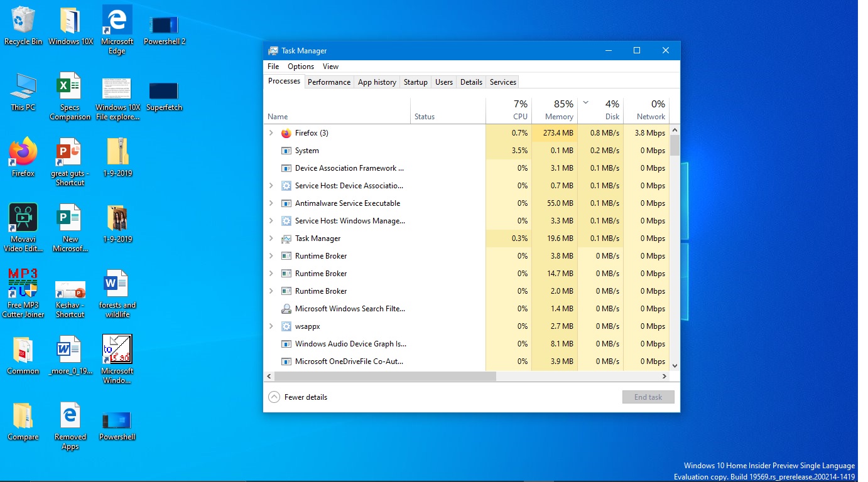Select the Windows 10X folder icon
This screenshot has height=482, width=868.
pos(70,26)
